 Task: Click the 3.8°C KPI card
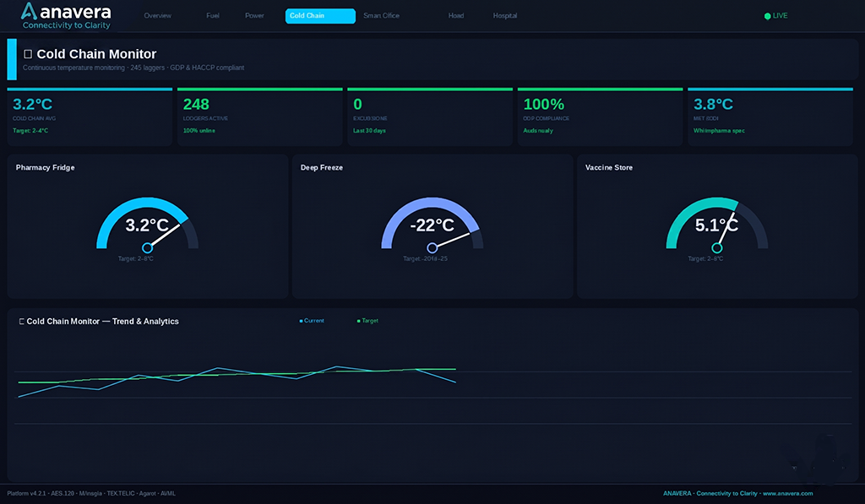pyautogui.click(x=770, y=117)
